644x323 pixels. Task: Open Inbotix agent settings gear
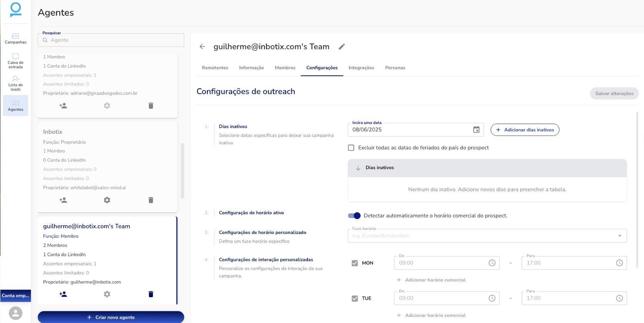(107, 200)
